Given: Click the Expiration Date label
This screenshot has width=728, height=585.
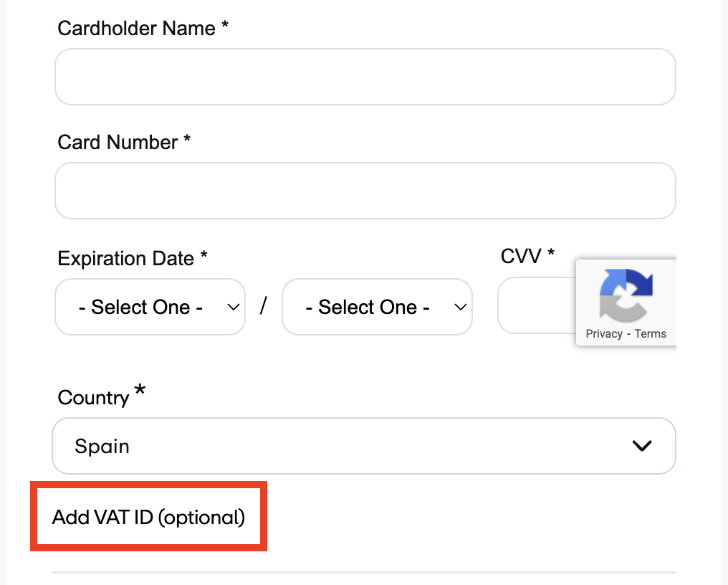Looking at the screenshot, I should coord(125,258).
